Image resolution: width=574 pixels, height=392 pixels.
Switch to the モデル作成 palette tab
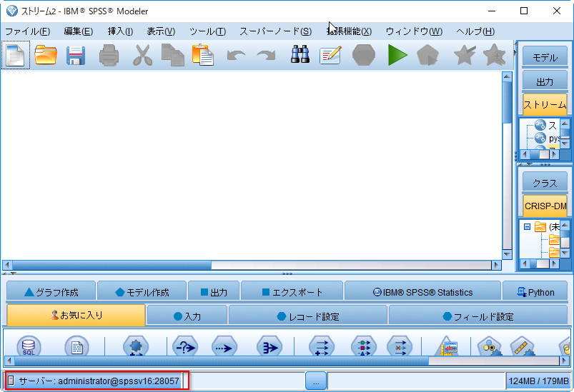pos(142,292)
